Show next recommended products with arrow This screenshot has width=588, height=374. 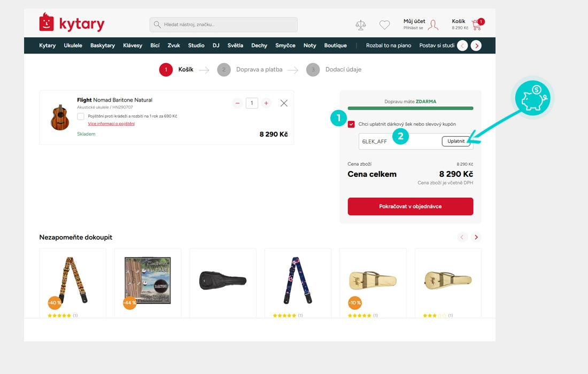pyautogui.click(x=476, y=237)
